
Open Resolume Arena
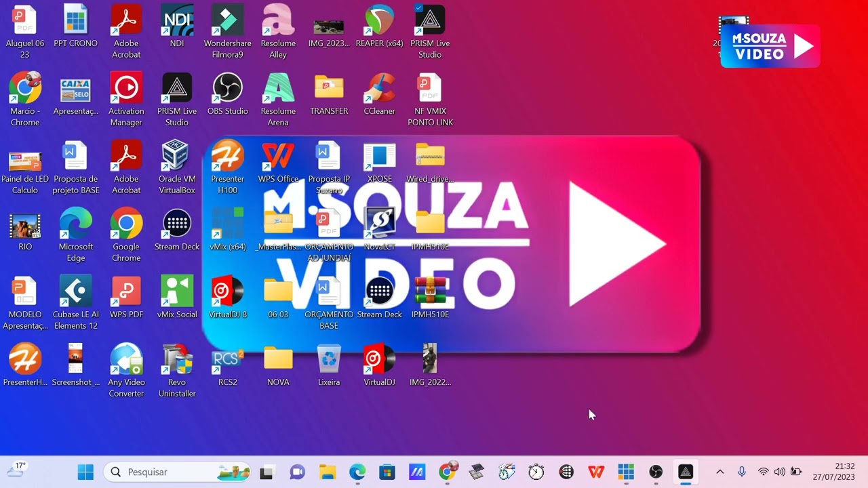click(x=278, y=99)
